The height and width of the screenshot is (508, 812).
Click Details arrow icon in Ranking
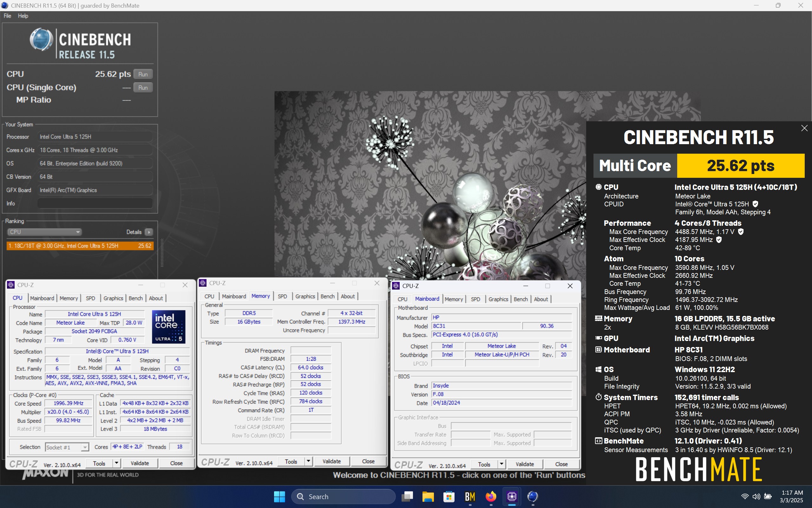tap(149, 232)
